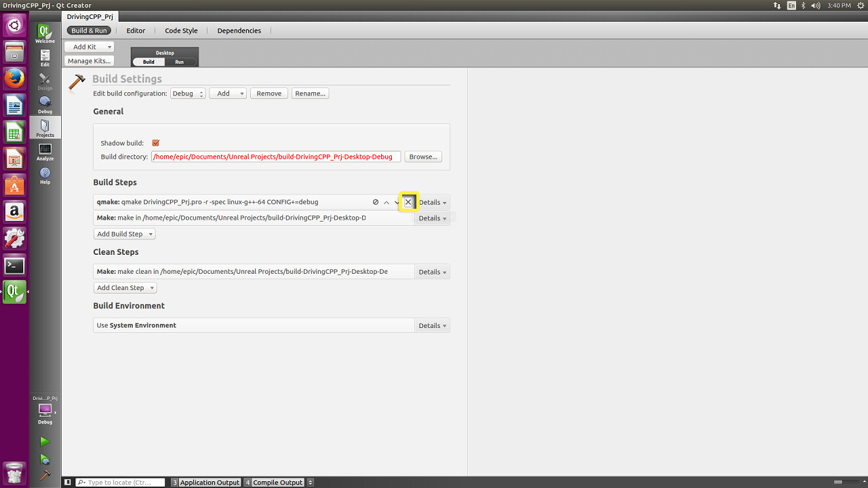Image resolution: width=868 pixels, height=488 pixels.
Task: Disable the qmake build step
Action: point(375,202)
